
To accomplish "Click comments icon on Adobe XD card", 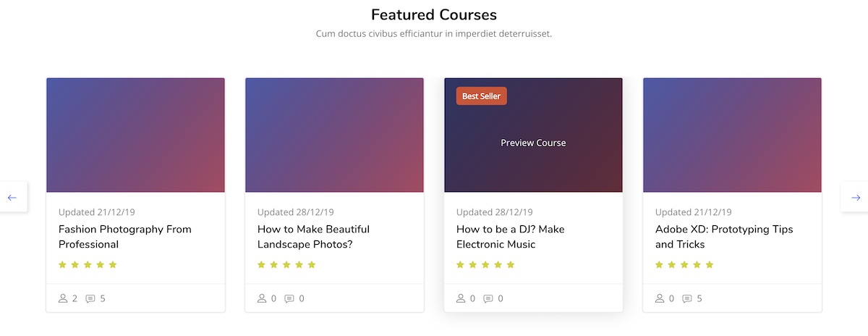I will pos(687,298).
